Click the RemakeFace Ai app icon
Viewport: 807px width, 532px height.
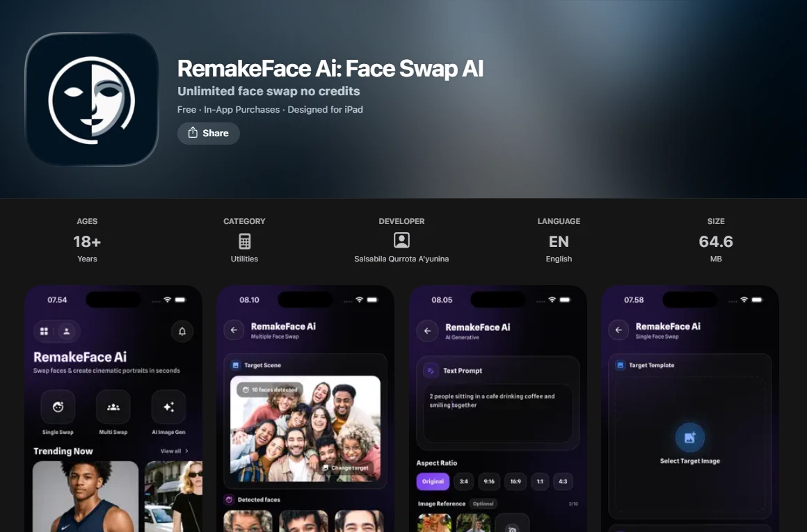pyautogui.click(x=92, y=99)
